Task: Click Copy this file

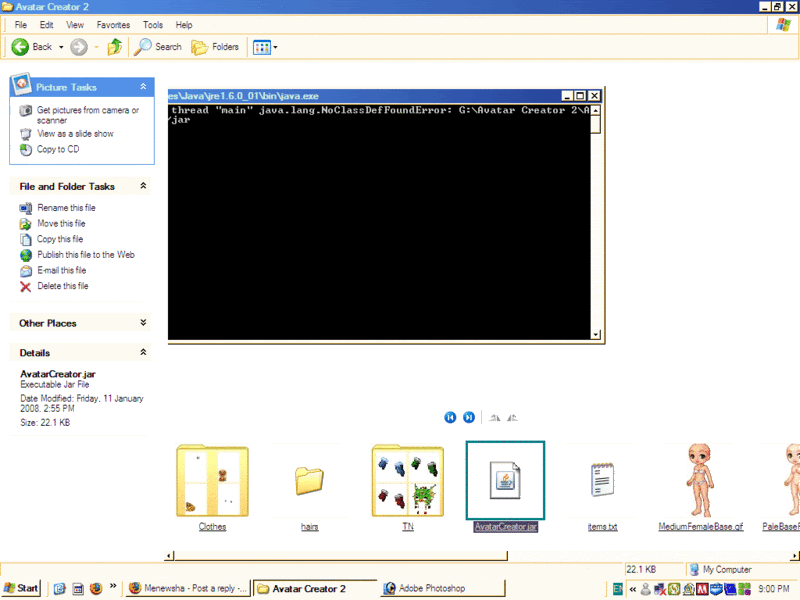Action: 60,239
